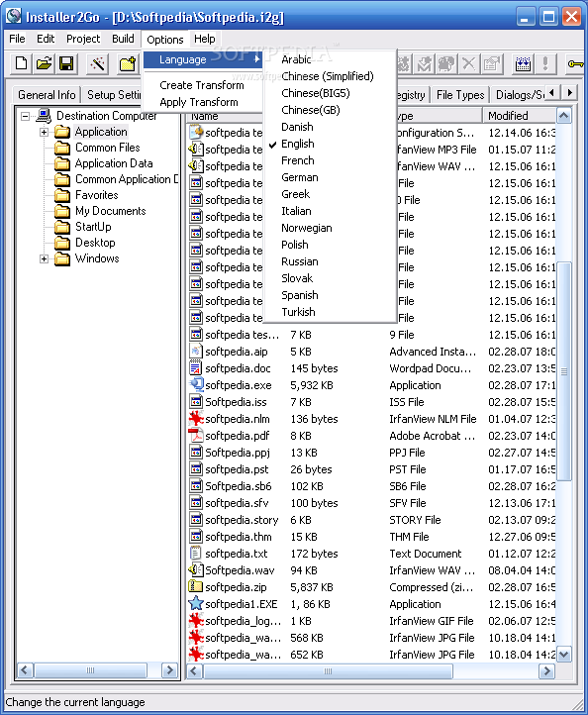This screenshot has height=715, width=588.
Task: Click the greyed-out delete X toolbar icon
Action: tap(469, 63)
